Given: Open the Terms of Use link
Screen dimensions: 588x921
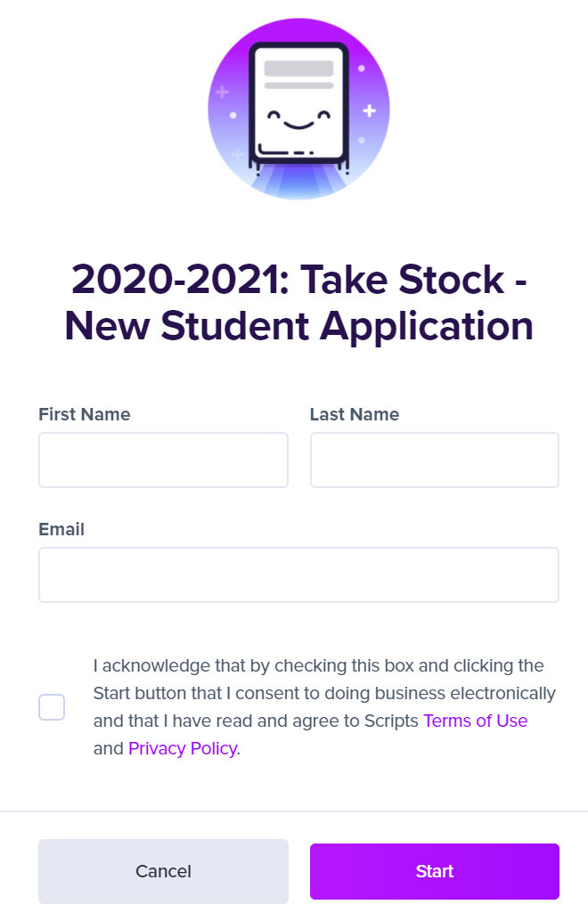Looking at the screenshot, I should [475, 721].
